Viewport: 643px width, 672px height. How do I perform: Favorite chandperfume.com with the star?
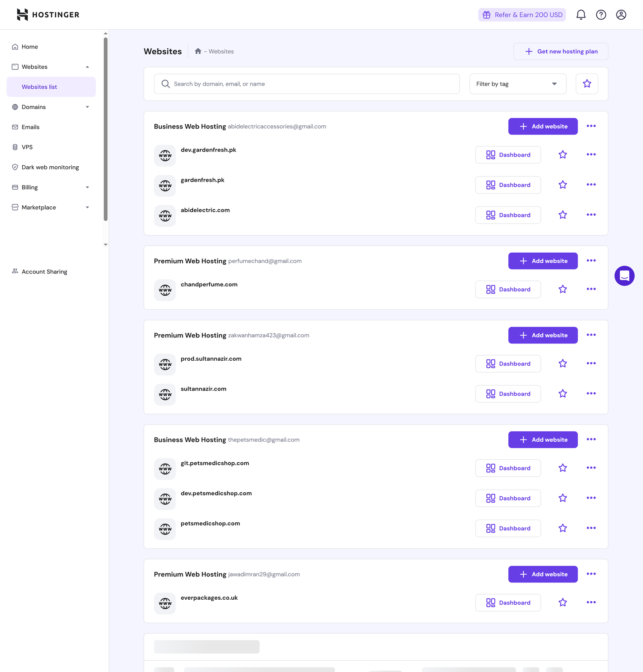click(563, 289)
